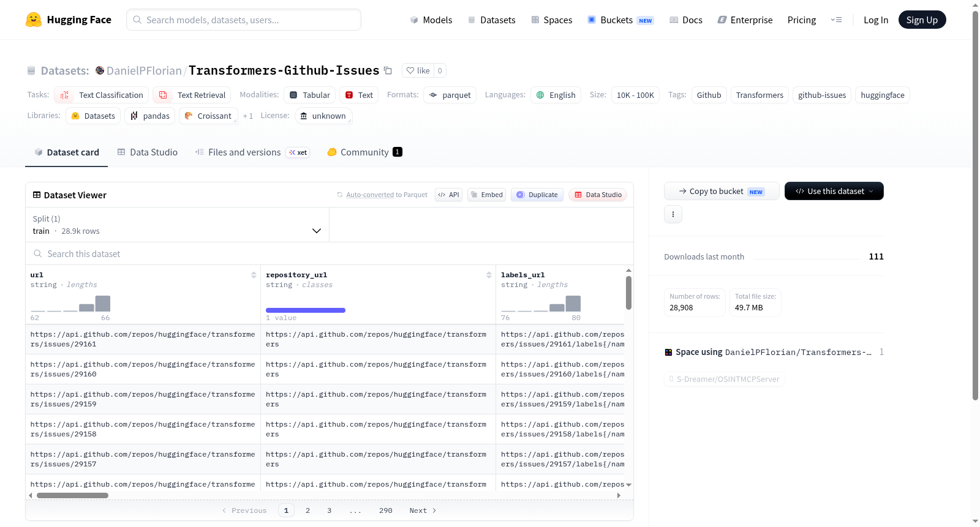Open the Enterprise page
This screenshot has width=980, height=527.
pyautogui.click(x=745, y=20)
